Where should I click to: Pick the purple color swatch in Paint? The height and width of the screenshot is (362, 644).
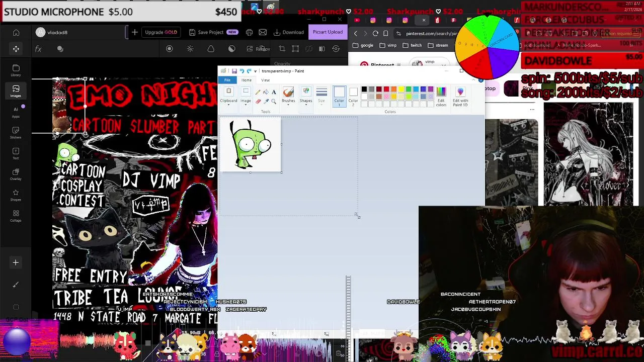coord(431,89)
